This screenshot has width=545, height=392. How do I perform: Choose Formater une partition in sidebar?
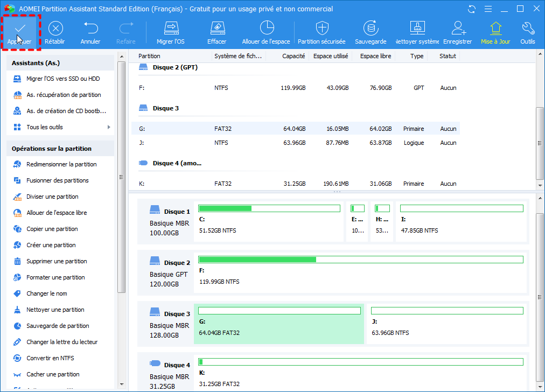[x=55, y=277]
